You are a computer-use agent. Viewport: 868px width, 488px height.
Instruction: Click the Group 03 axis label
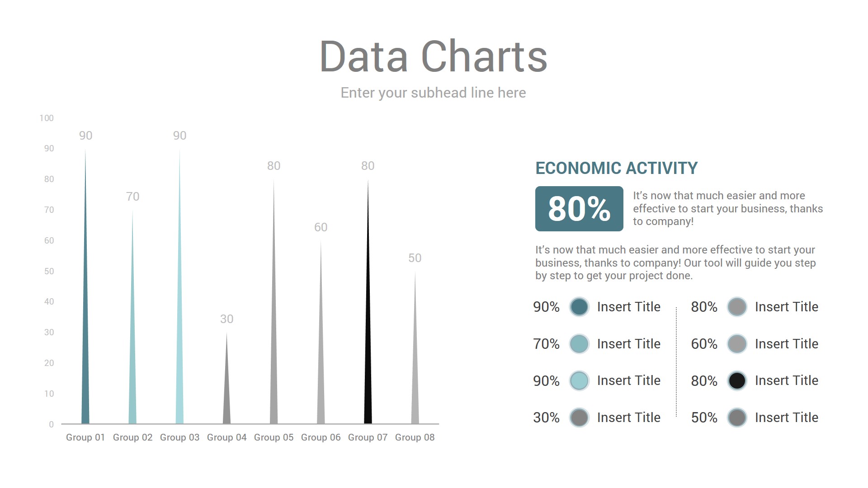(179, 437)
